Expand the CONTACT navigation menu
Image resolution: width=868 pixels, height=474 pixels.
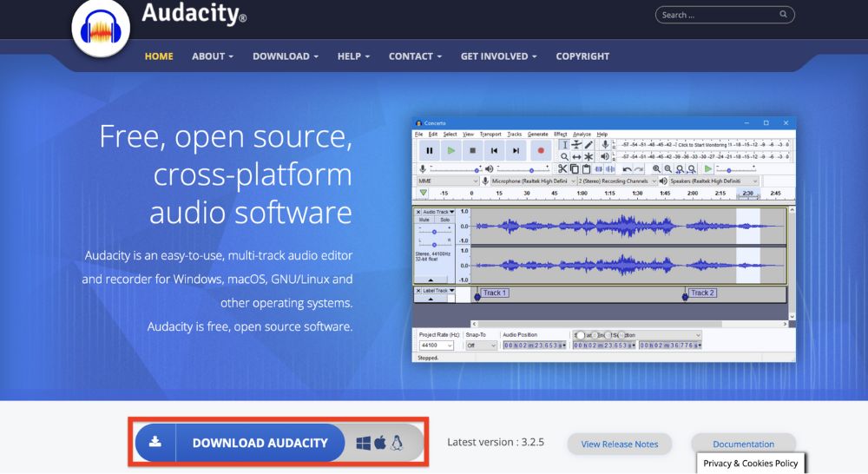415,56
